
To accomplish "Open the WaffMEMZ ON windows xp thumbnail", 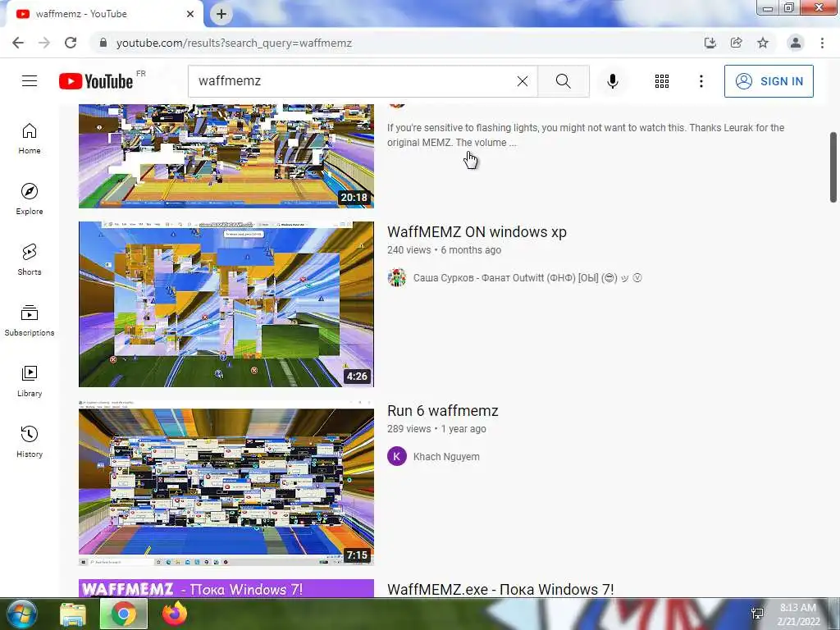I will (x=226, y=304).
